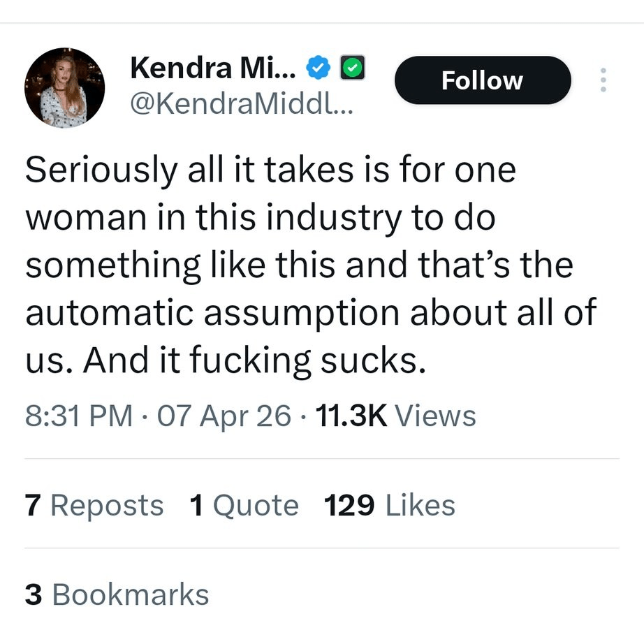644x644 pixels.
Task: Open the 1 Quote list
Action: click(244, 506)
